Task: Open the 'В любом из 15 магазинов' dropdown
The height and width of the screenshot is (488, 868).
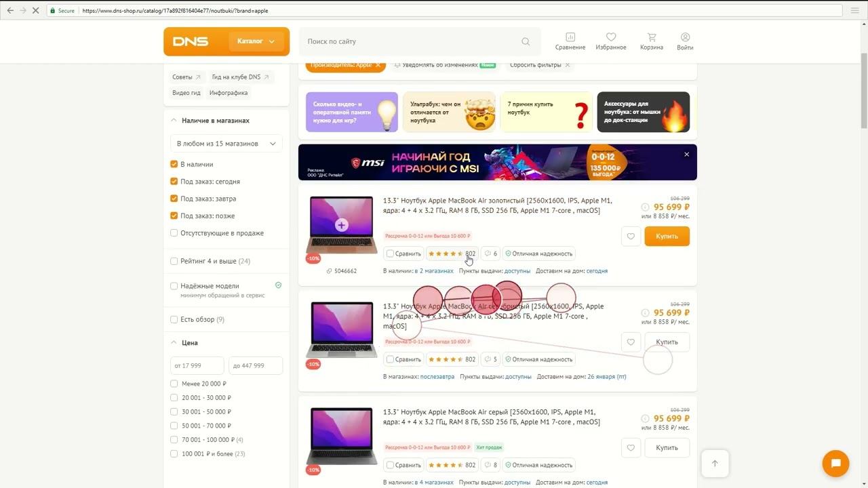Action: click(x=226, y=144)
